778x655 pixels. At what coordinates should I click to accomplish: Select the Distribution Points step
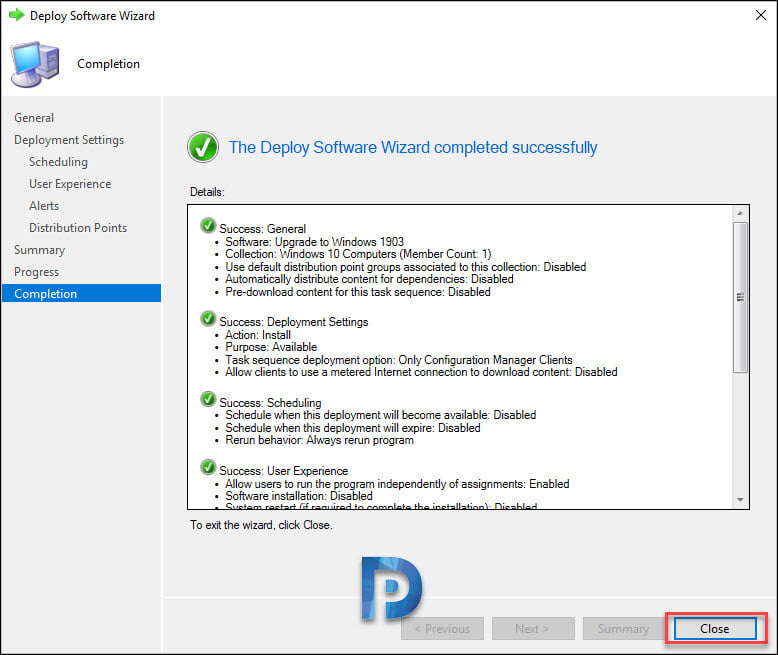78,228
